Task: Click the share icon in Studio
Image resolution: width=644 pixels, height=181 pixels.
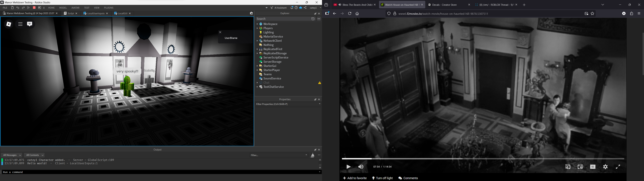Action: click(x=305, y=8)
